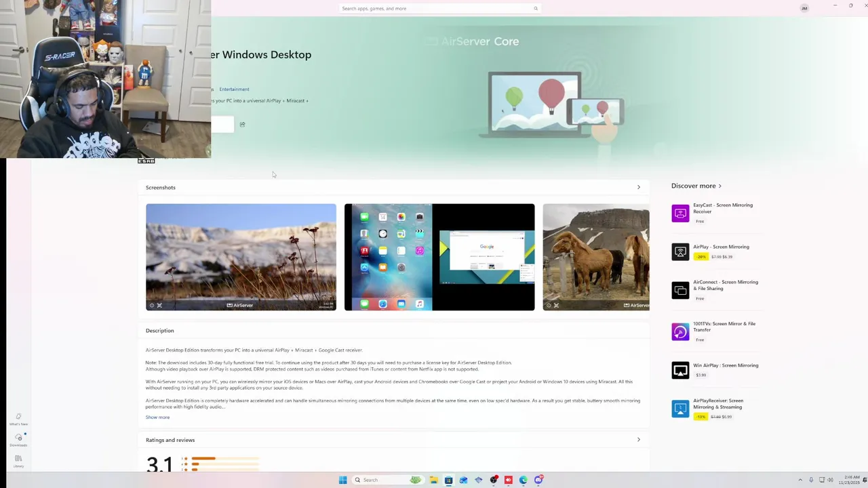Click the five-star rating bar
The height and width of the screenshot is (488, 868).
225,459
